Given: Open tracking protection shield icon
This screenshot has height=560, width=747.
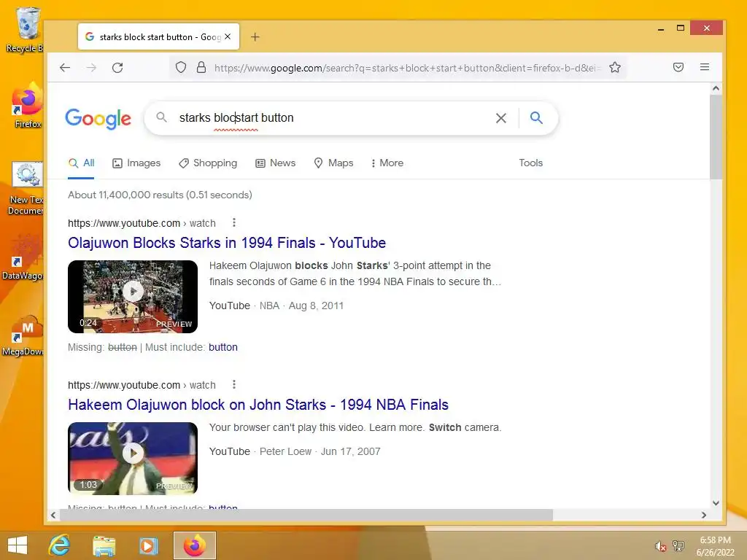Looking at the screenshot, I should point(181,68).
